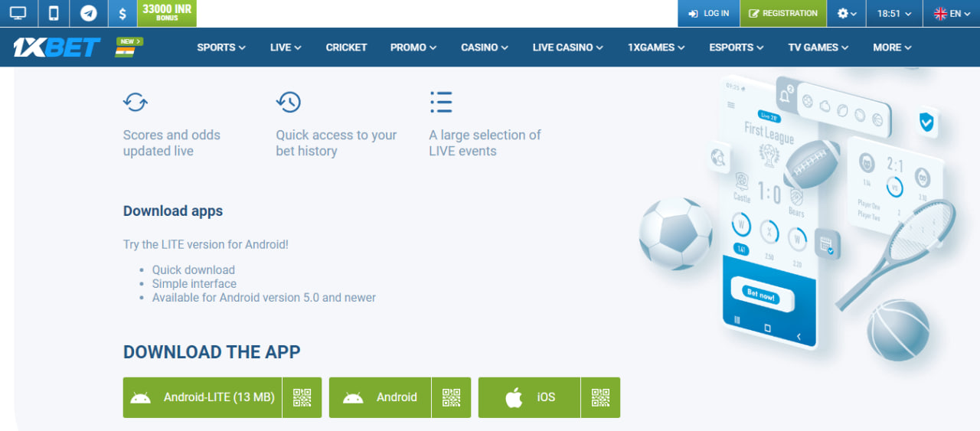Screen dimensions: 980x431
Task: Click the live update refresh arrows icon
Action: click(x=136, y=102)
